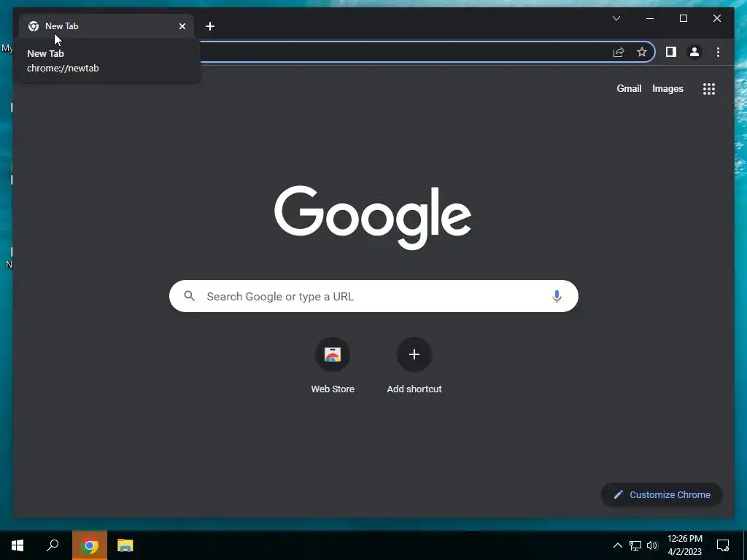The width and height of the screenshot is (747, 560).
Task: Click the Customize Chrome button
Action: (662, 495)
